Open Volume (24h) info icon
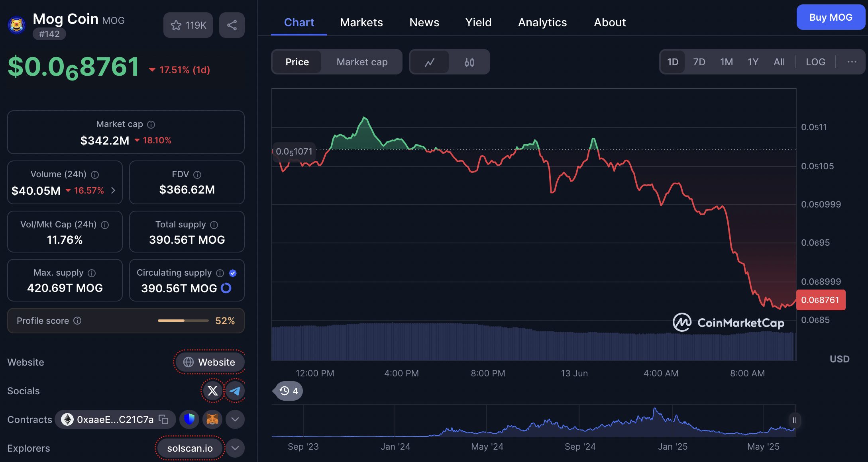The image size is (868, 462). 95,175
